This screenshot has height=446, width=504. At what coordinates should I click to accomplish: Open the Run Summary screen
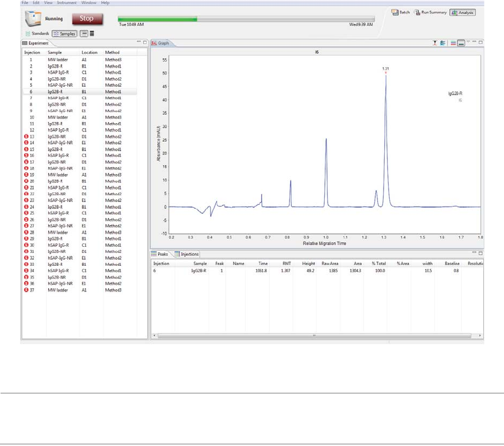(431, 12)
